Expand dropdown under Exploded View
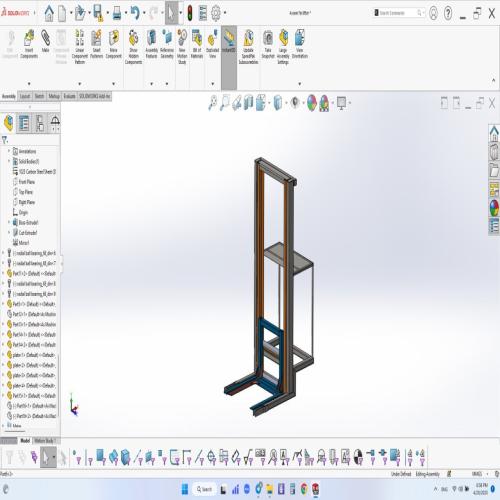Image resolution: width=500 pixels, height=500 pixels. click(x=213, y=84)
